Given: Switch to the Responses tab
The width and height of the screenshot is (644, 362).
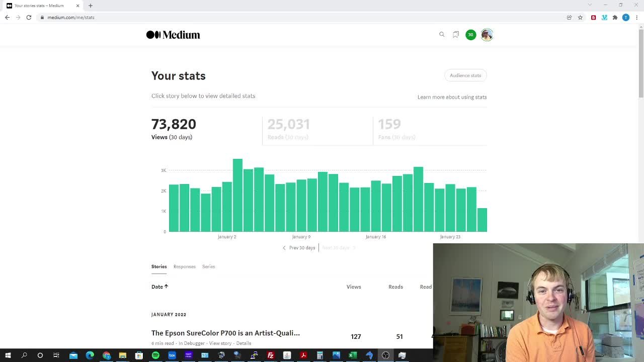Looking at the screenshot, I should [184, 266].
